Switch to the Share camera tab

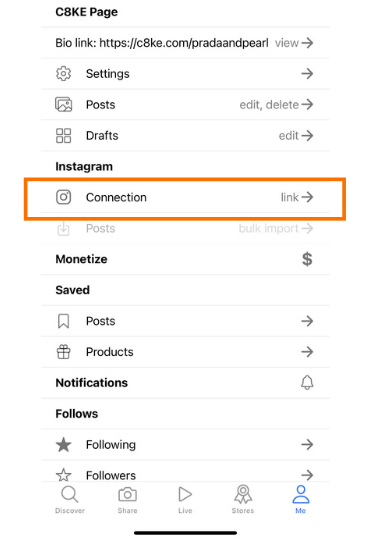(x=128, y=500)
